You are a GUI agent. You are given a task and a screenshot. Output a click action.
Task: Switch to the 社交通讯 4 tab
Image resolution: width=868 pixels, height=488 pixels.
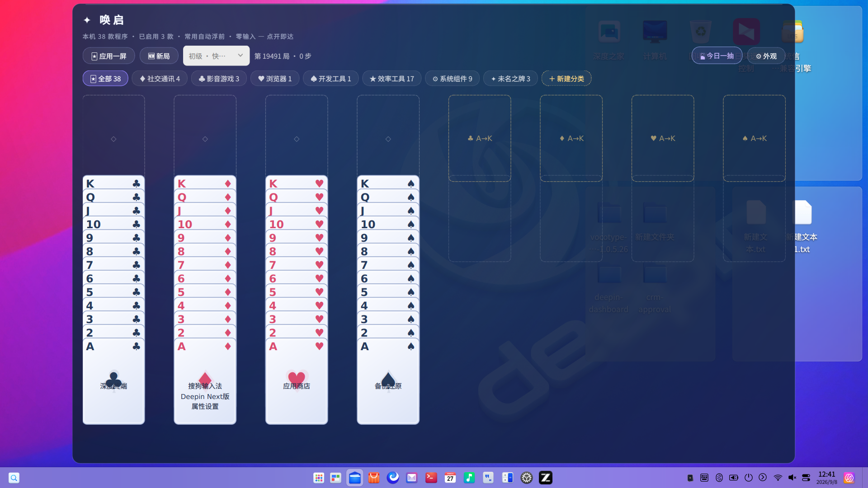click(160, 79)
